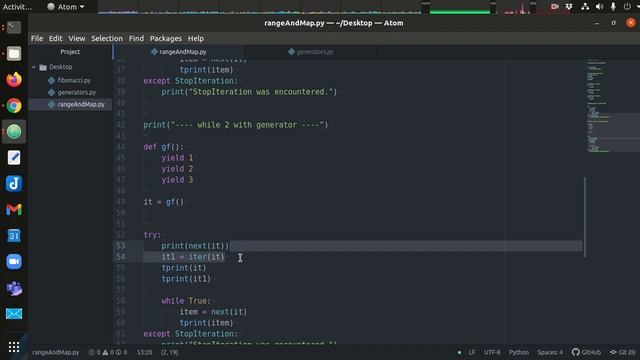Focus the Atom icon in the dock
640x360 pixels.
[x=14, y=131]
